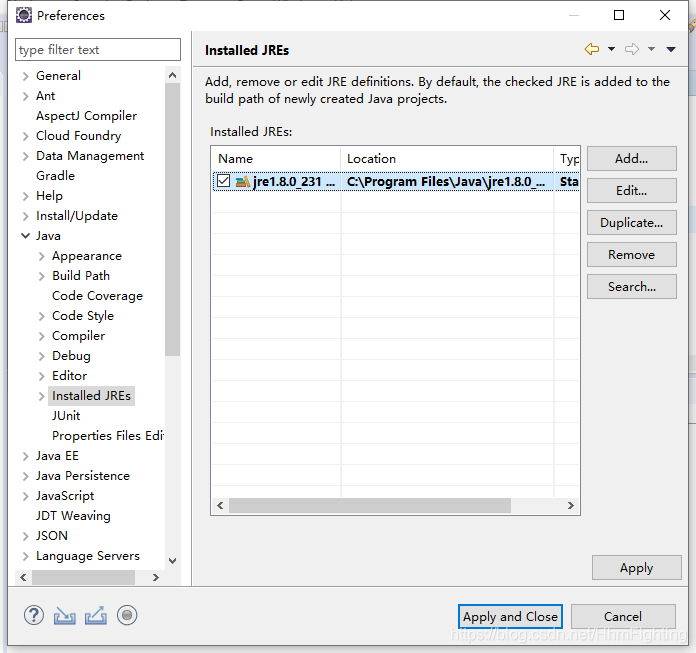This screenshot has height=653, width=696.
Task: Expand the Data Management node
Action: point(26,156)
